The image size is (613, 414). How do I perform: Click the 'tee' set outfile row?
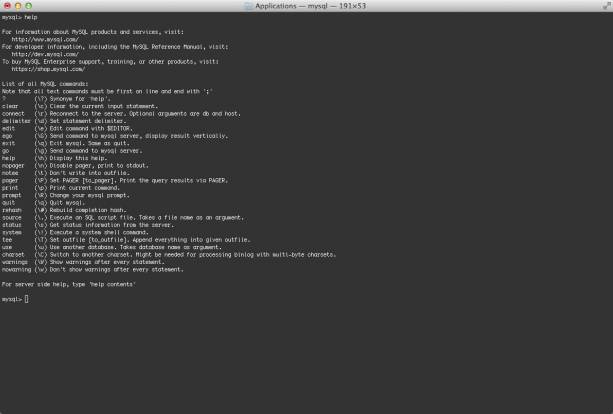126,240
